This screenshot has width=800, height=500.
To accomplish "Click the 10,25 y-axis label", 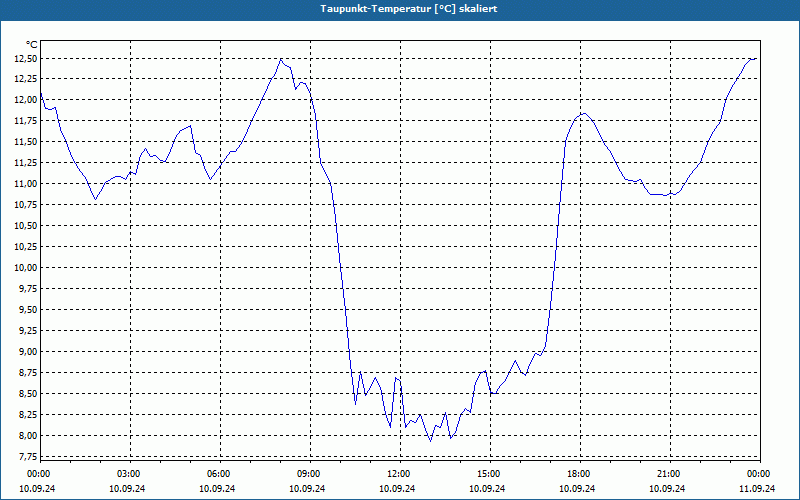I will (25, 246).
